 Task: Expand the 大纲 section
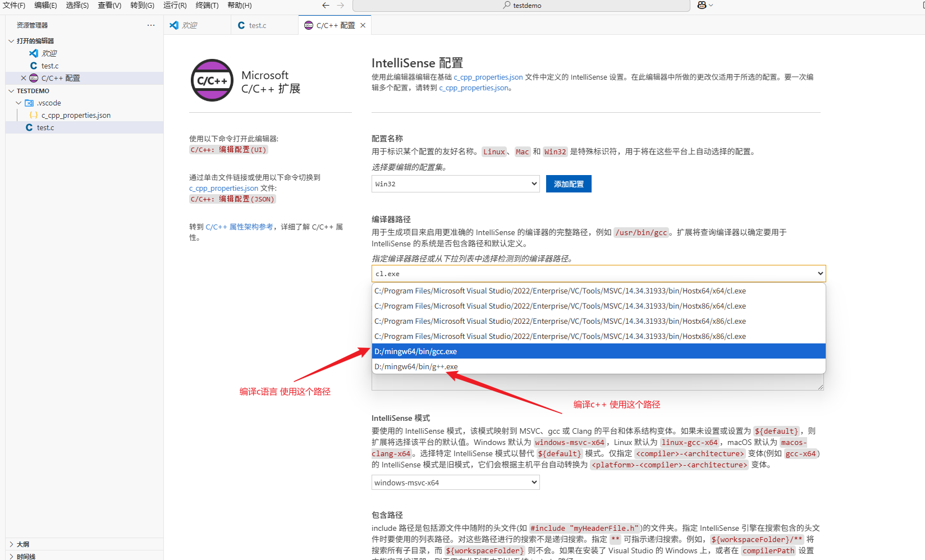11,544
